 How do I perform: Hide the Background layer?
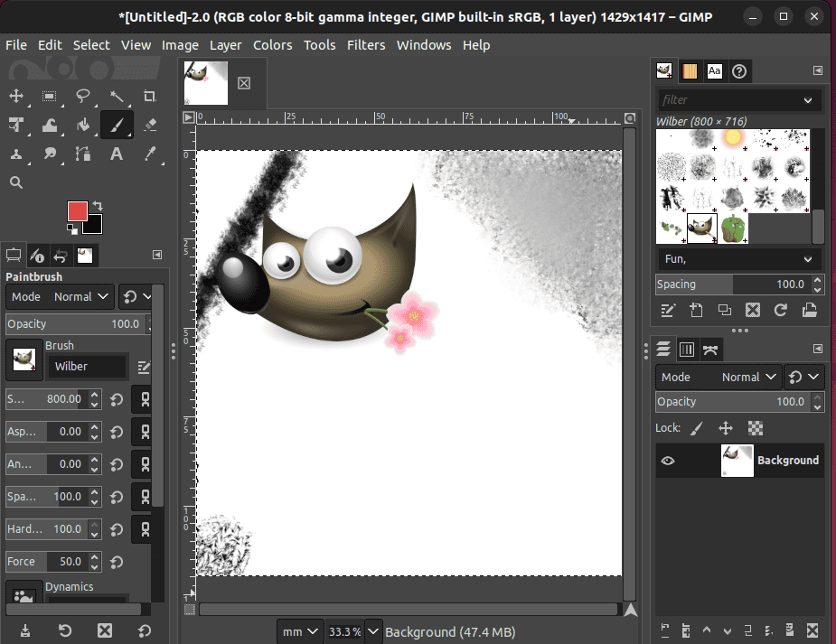pos(668,461)
